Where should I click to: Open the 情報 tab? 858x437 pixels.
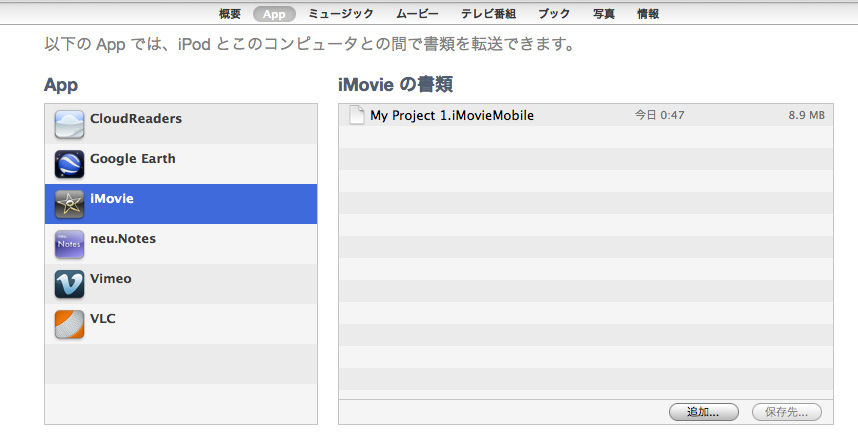[648, 14]
